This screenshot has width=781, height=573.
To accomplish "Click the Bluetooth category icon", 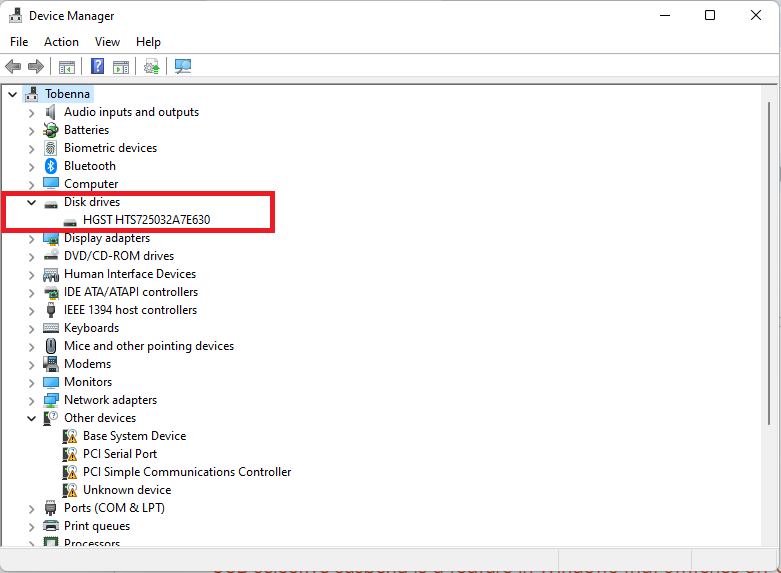I will pyautogui.click(x=51, y=166).
